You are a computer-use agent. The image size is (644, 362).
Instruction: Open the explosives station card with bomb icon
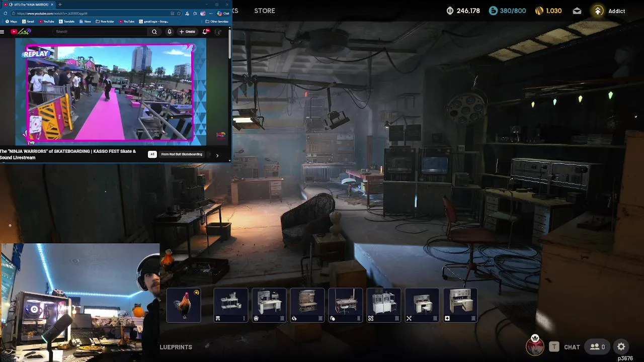[x=345, y=305]
